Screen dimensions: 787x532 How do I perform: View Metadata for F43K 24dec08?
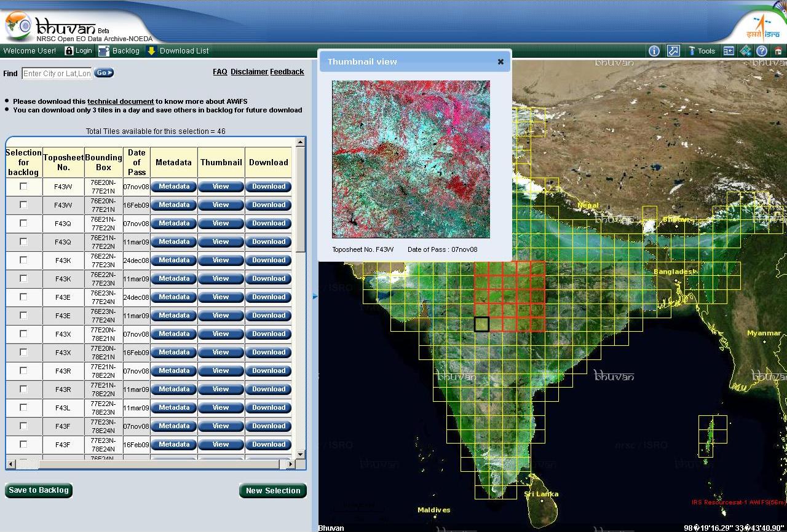point(174,260)
